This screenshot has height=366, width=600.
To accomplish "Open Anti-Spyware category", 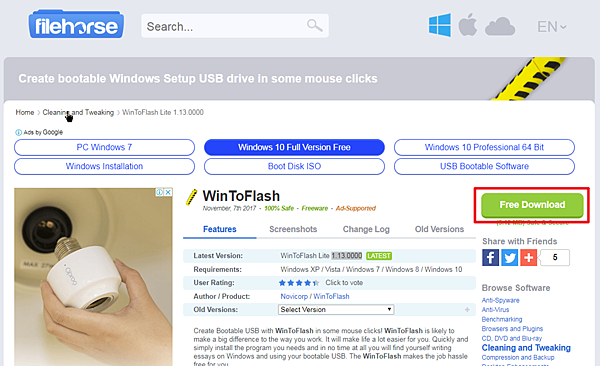I will (501, 300).
